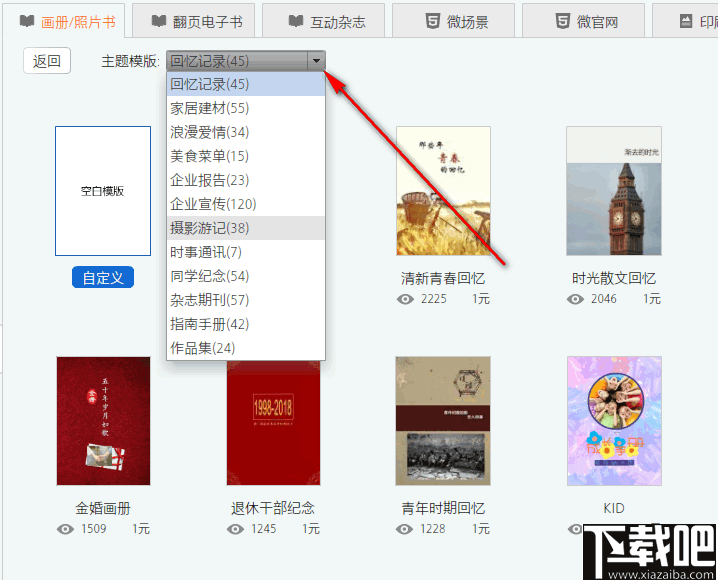Pick 摄影游记(38) option

point(246,228)
